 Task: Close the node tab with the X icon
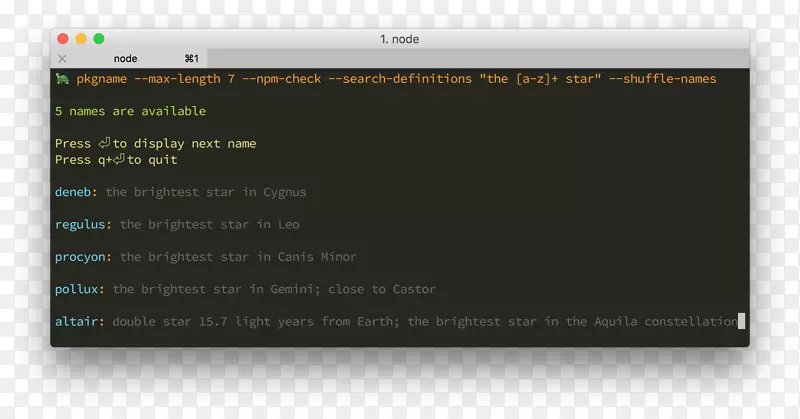[x=62, y=59]
